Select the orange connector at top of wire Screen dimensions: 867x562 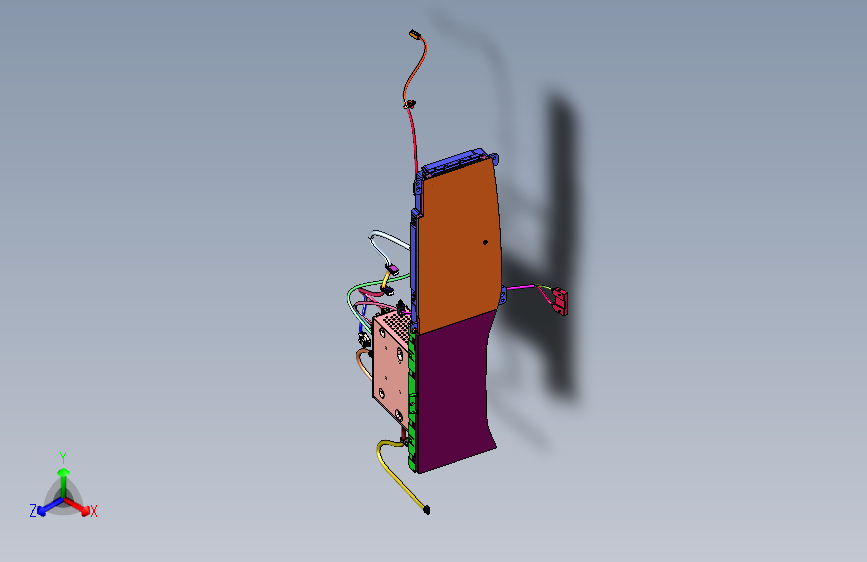tap(415, 35)
